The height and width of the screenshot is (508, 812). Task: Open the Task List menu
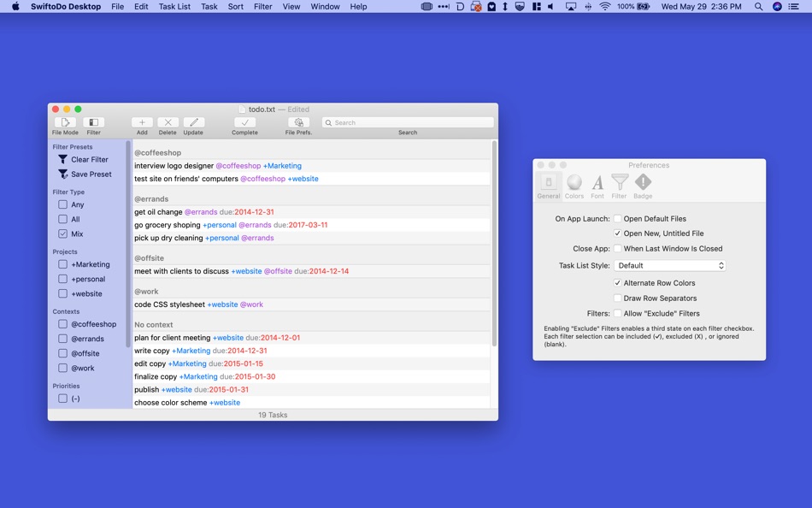tap(174, 7)
